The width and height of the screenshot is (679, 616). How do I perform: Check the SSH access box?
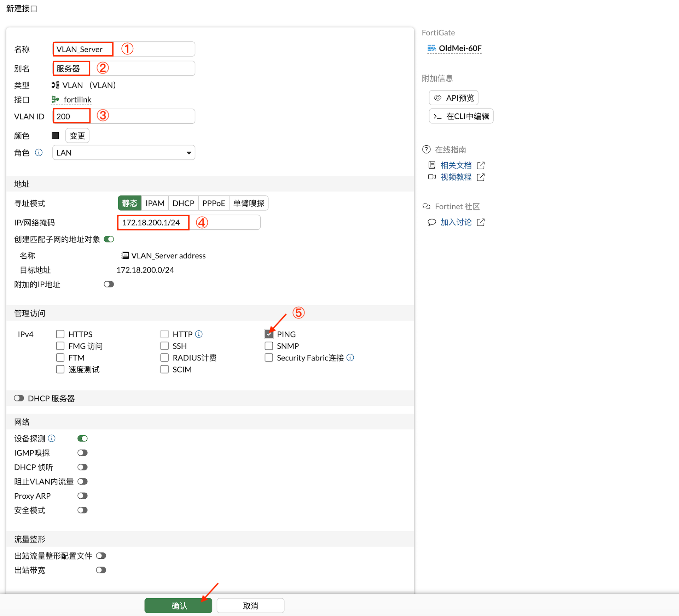164,346
